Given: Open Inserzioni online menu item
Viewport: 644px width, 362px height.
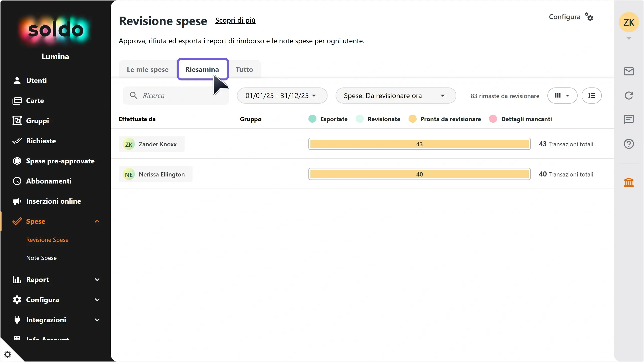Looking at the screenshot, I should 54,201.
